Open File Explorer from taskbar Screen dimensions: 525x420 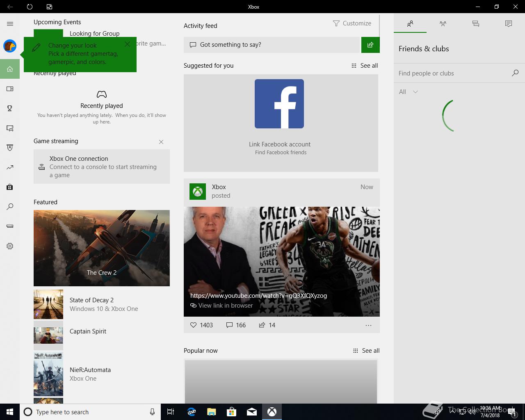pos(212,412)
